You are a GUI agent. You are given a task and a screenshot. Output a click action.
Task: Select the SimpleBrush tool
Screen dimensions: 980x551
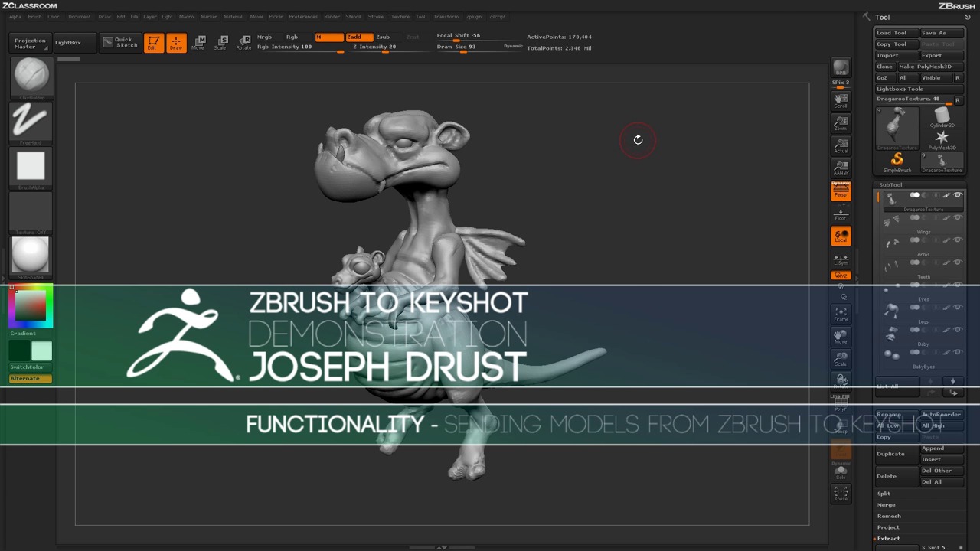pyautogui.click(x=897, y=162)
